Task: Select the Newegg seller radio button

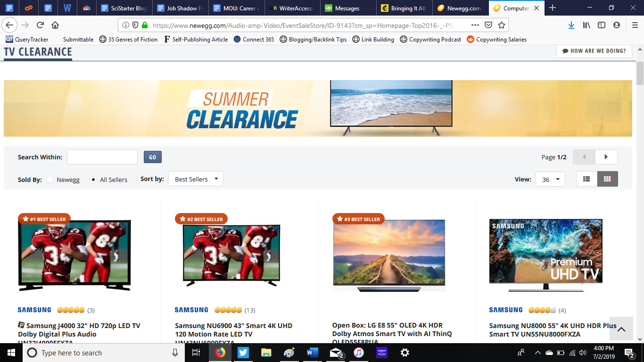Action: pos(50,180)
